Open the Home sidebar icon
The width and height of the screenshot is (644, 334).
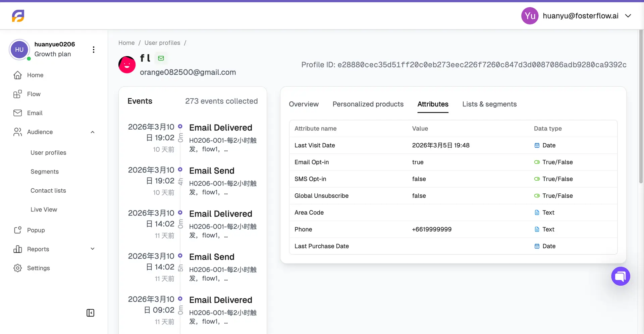coord(18,75)
